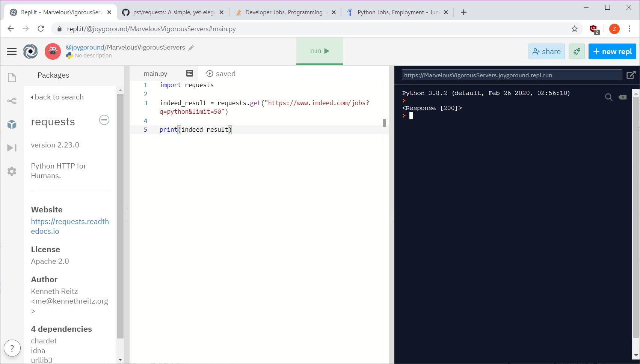Open the repl output in new window
This screenshot has height=364, width=640.
tap(631, 75)
